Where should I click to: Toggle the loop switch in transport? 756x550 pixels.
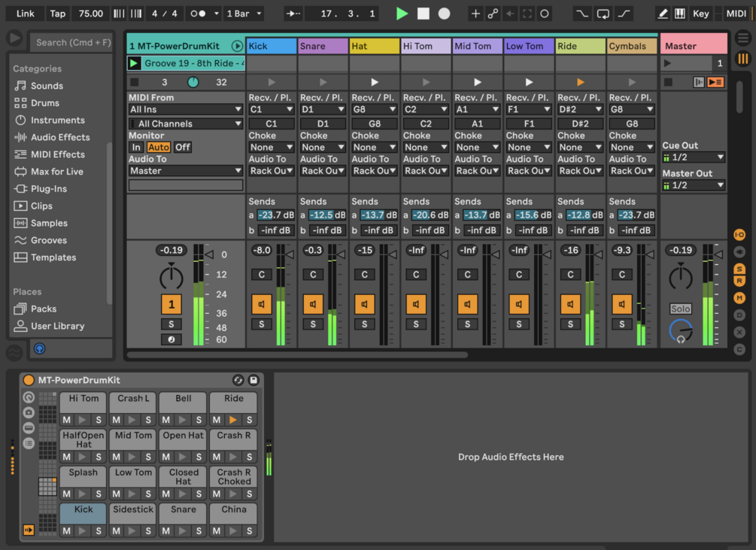[x=603, y=14]
